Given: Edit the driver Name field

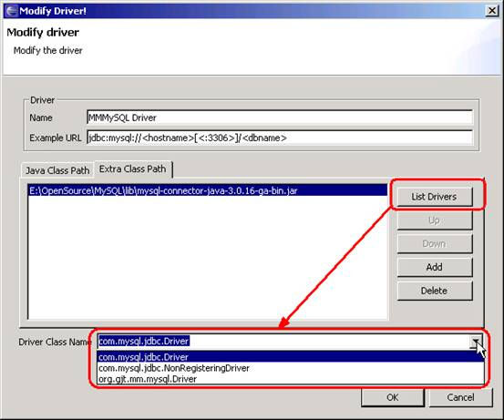Looking at the screenshot, I should (280, 118).
